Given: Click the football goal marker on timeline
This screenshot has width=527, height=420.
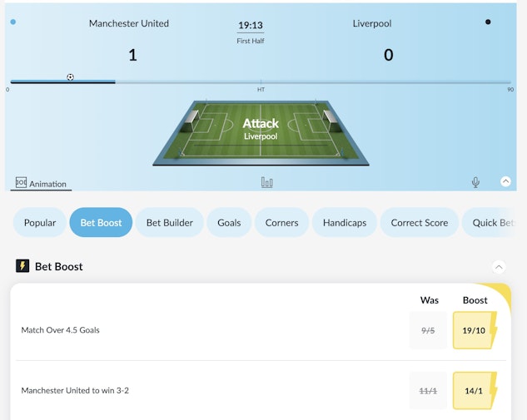Looking at the screenshot, I should (x=70, y=77).
